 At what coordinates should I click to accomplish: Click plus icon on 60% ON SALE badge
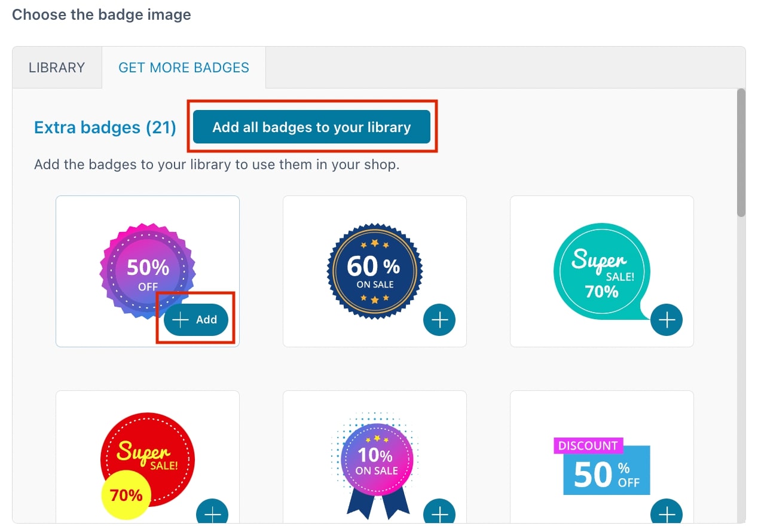point(439,320)
